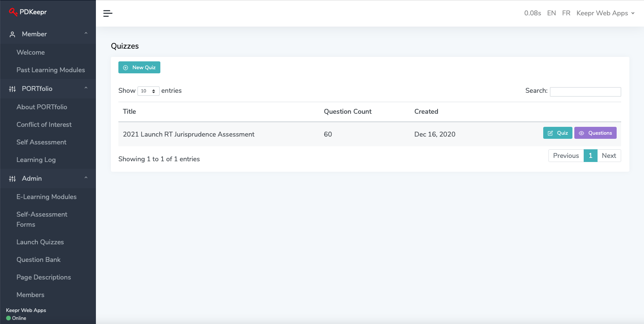
Task: Click the Previous pagination button
Action: tap(566, 156)
